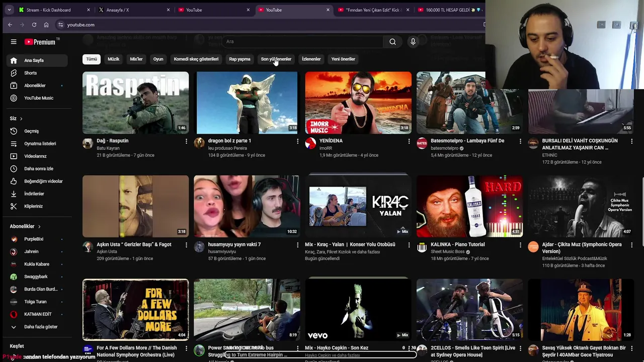Close the active YouTube browser tab
Image resolution: width=644 pixels, height=362 pixels.
point(328,10)
